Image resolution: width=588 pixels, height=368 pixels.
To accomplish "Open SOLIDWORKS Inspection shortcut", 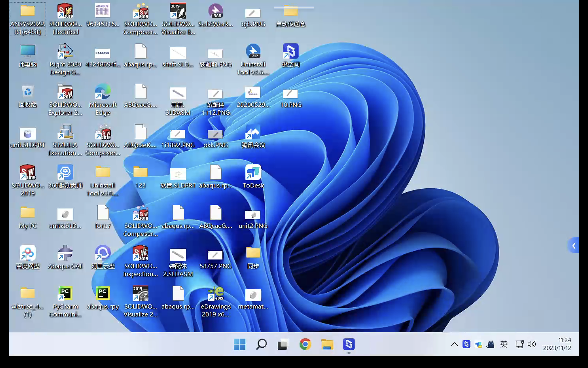I will (x=140, y=261).
